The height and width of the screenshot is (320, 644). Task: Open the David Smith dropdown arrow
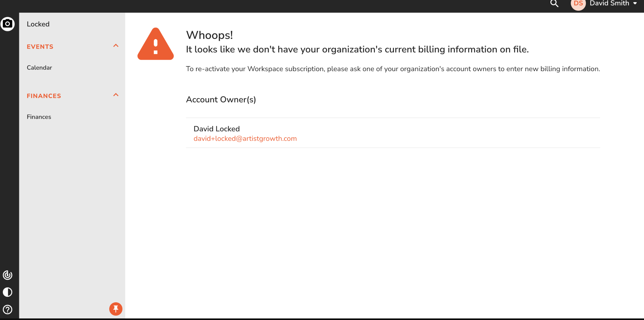point(635,4)
